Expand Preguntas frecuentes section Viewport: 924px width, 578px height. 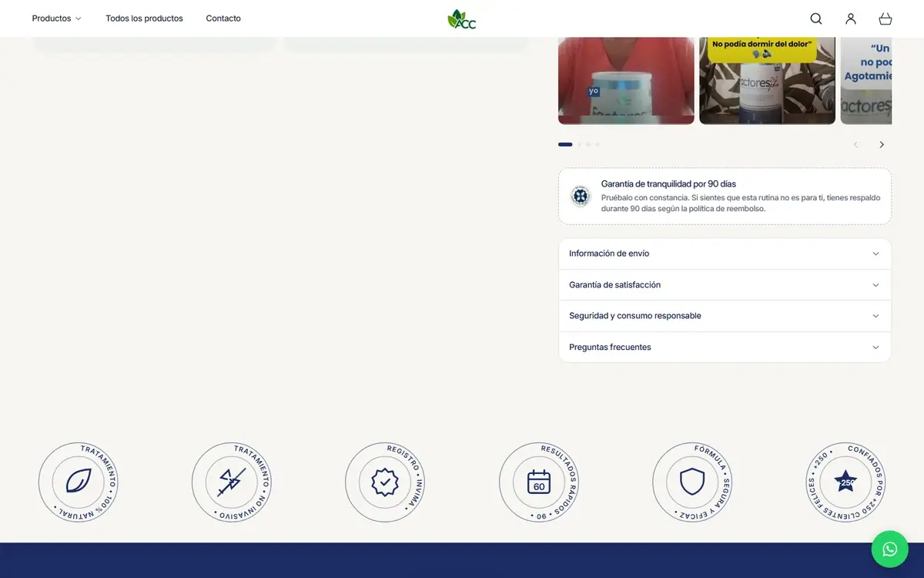pyautogui.click(x=725, y=348)
